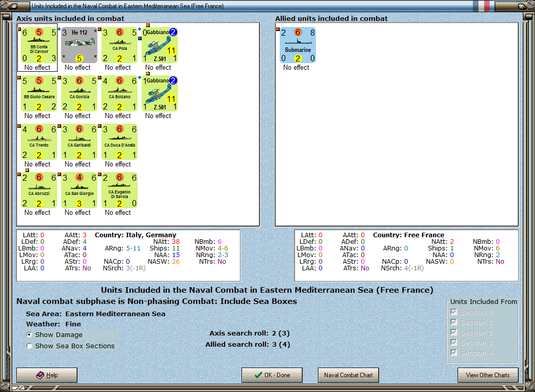The image size is (535, 392).
Task: Click the Axis Ships value 11
Action: pyautogui.click(x=176, y=248)
